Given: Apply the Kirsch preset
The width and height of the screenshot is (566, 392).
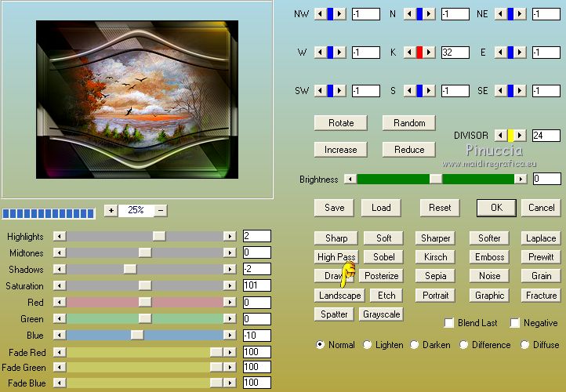Looking at the screenshot, I should pos(435,257).
